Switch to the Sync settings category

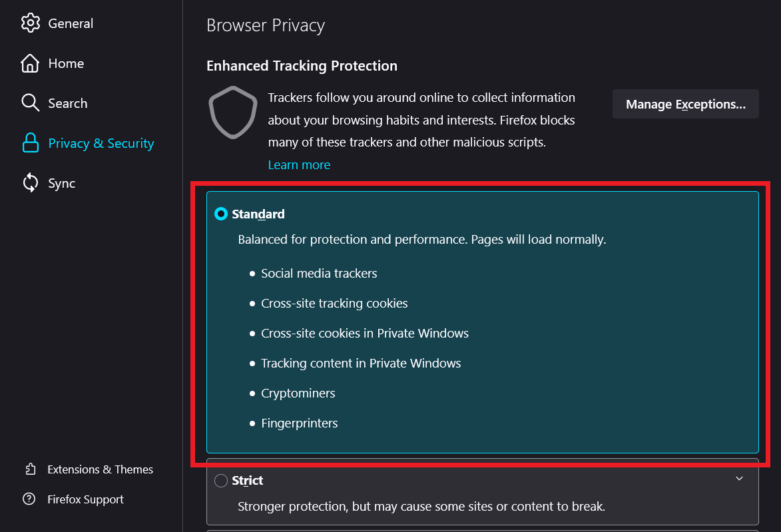(x=62, y=183)
